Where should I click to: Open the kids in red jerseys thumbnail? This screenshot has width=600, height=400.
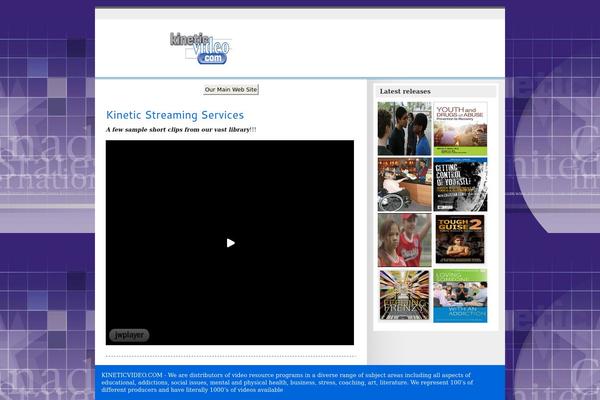click(x=404, y=240)
